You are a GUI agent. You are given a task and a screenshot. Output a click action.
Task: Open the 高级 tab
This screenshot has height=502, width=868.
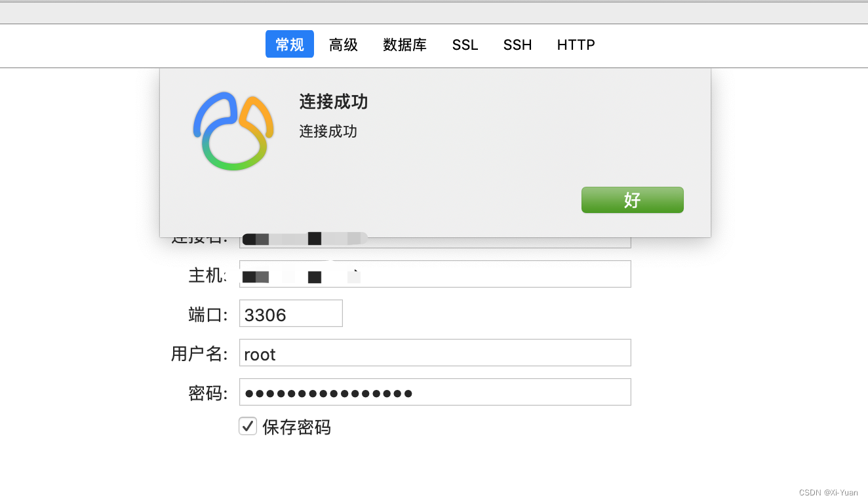coord(344,45)
